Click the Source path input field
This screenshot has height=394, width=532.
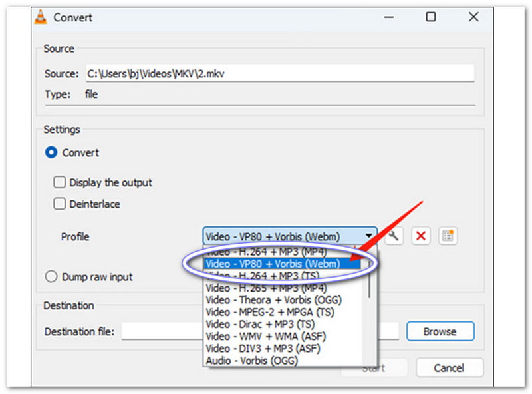(280, 73)
